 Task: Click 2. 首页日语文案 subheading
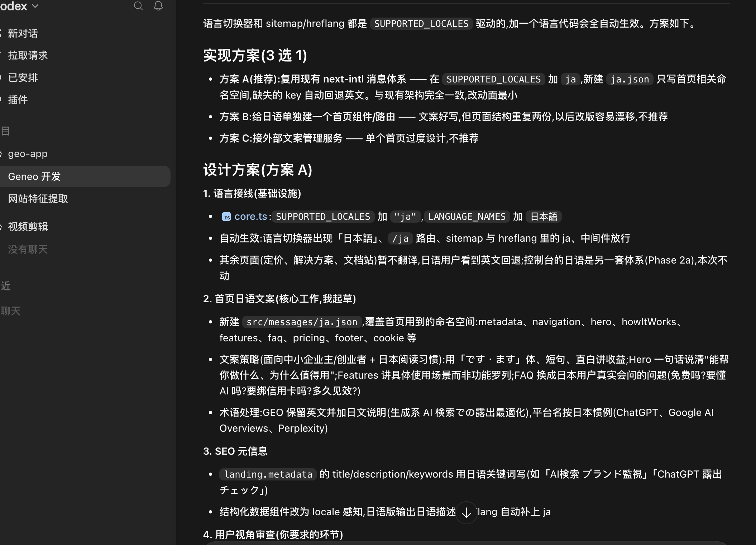click(279, 299)
